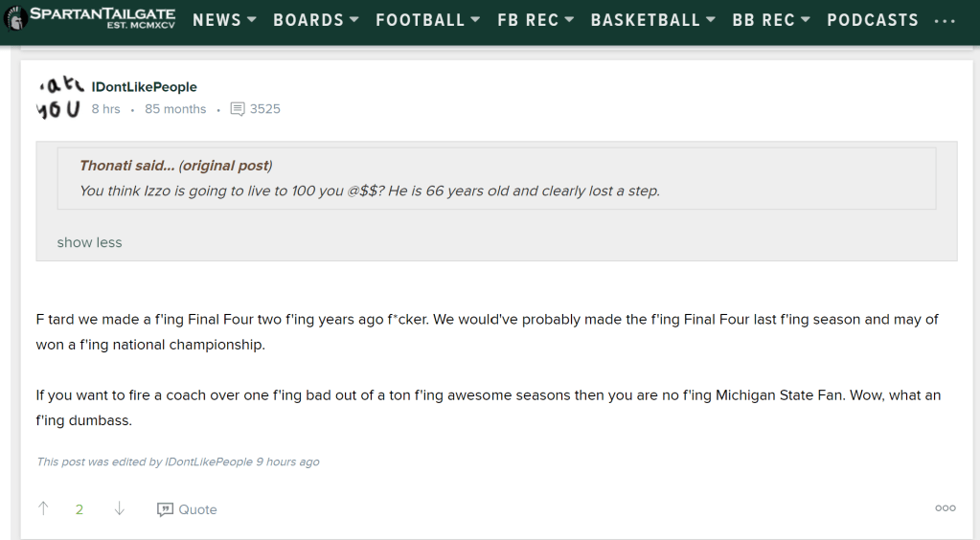Go to the PODCASTS section
Image resolution: width=980 pixels, height=540 pixels.
pyautogui.click(x=873, y=20)
